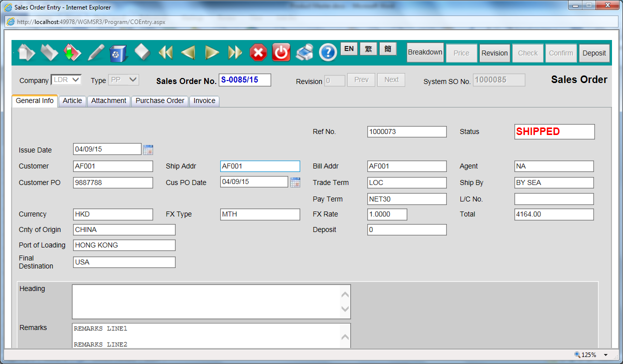Click the Pay Term field NET30

(x=407, y=199)
